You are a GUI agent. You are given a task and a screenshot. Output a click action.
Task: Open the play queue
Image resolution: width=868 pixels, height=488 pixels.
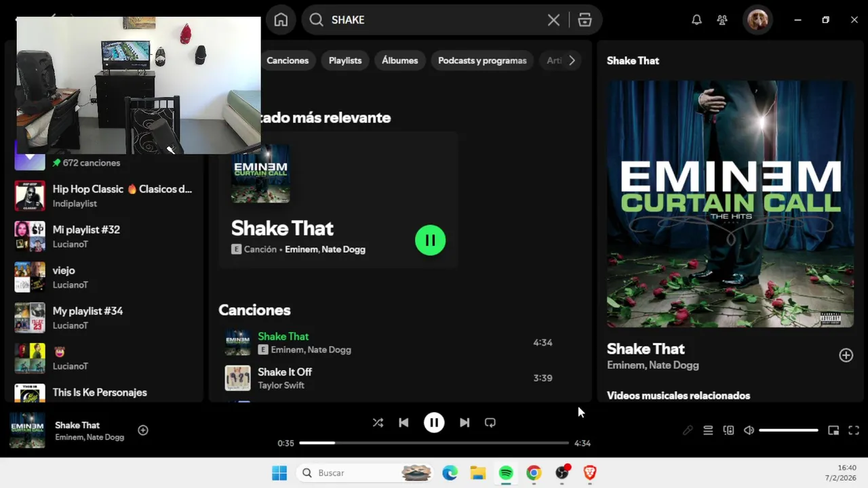(708, 430)
